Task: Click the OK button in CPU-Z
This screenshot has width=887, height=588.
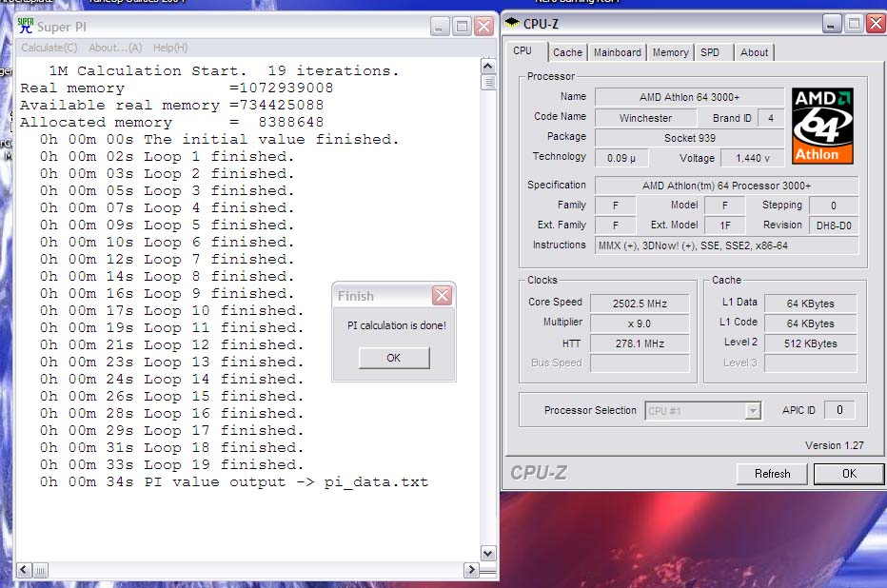Action: pyautogui.click(x=849, y=474)
